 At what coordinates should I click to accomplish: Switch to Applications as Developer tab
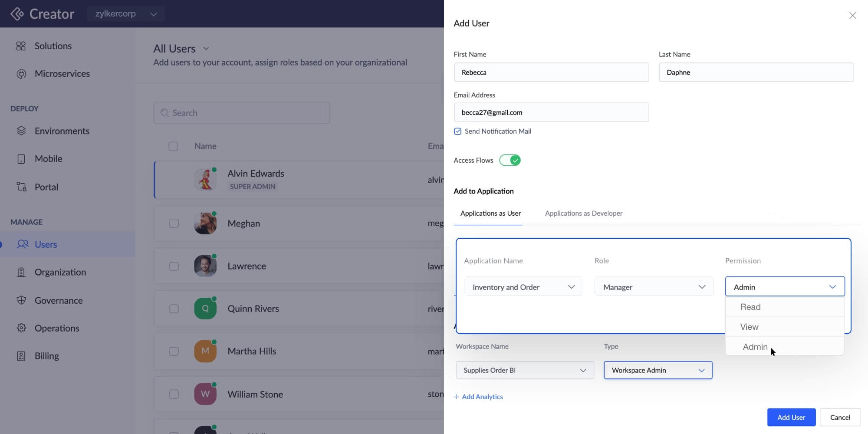583,214
